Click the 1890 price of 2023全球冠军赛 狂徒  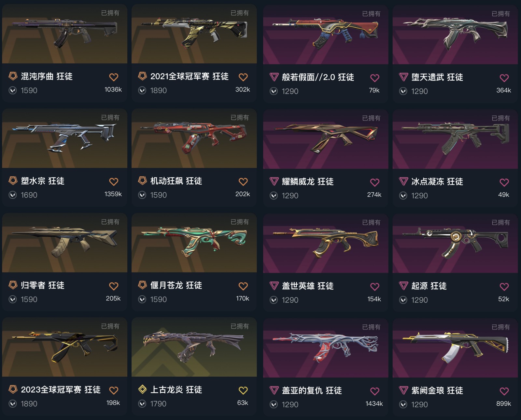coord(29,404)
